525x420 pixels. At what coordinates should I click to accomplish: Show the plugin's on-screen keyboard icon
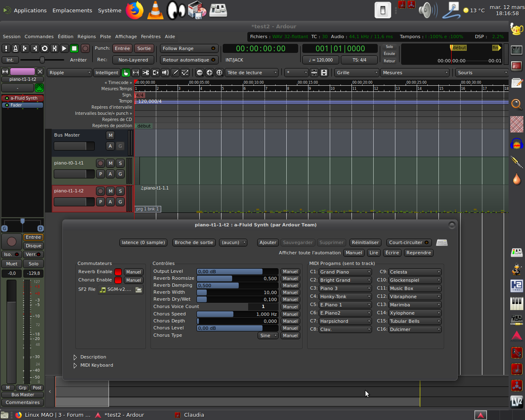coord(442,242)
